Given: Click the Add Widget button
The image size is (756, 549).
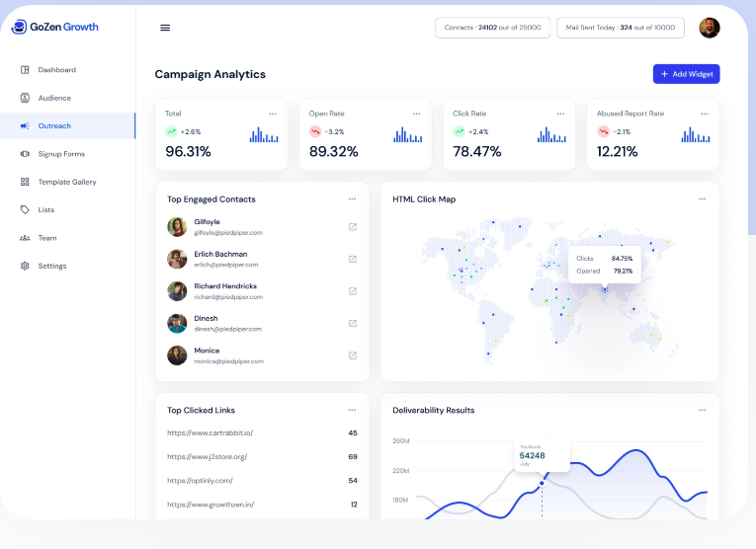Looking at the screenshot, I should click(x=686, y=74).
